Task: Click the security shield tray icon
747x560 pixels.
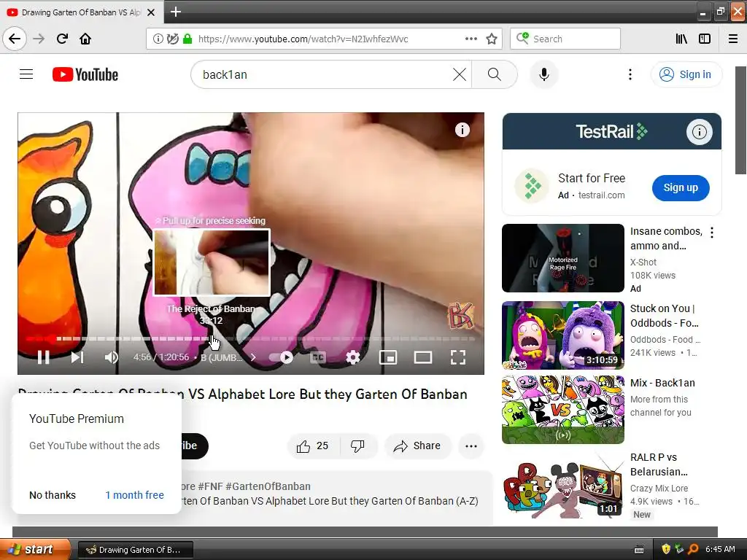Action: click(x=666, y=549)
